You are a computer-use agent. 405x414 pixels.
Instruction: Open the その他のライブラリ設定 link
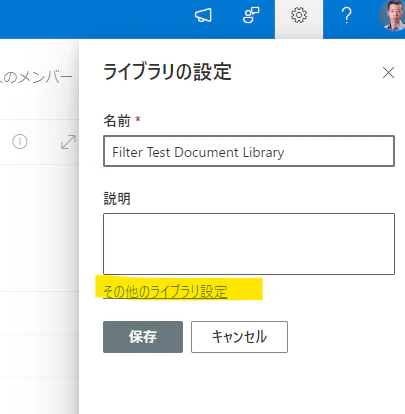[165, 292]
